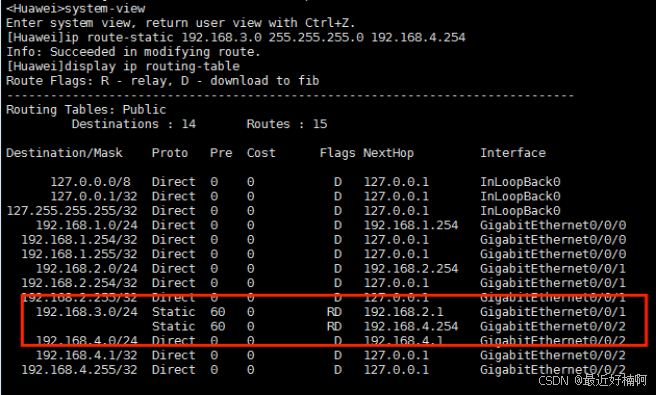Click destination '192.168.1.255/32'
This screenshot has width=656, height=395.
pos(79,254)
